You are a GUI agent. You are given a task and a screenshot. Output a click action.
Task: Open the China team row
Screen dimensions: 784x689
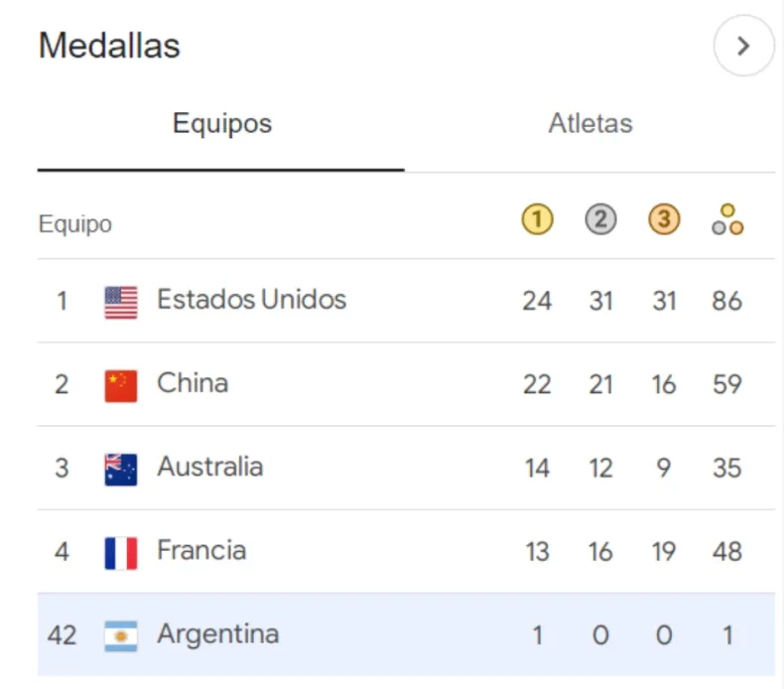[193, 383]
